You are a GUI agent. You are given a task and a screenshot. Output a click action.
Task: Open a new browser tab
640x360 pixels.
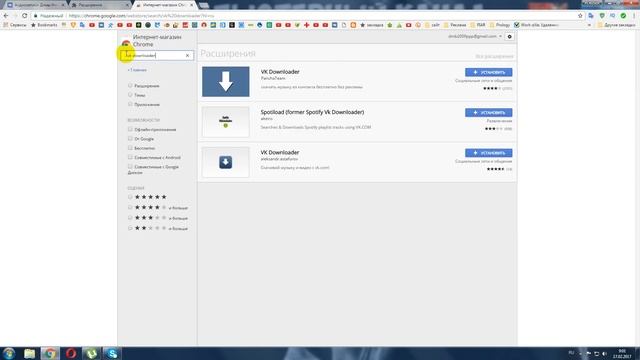pos(204,5)
